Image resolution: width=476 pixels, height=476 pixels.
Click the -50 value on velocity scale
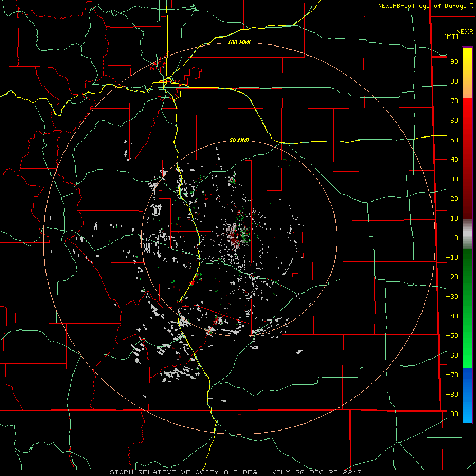pos(452,336)
